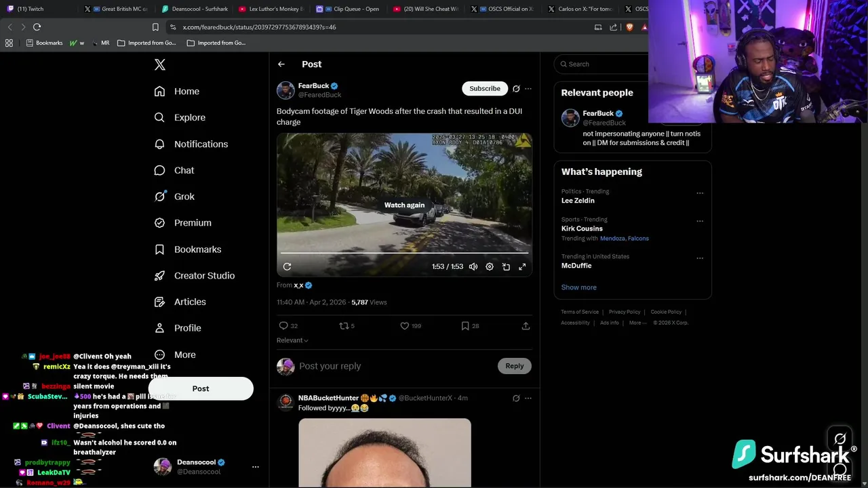Open the x.x source account link
The image size is (868, 488).
coord(298,285)
